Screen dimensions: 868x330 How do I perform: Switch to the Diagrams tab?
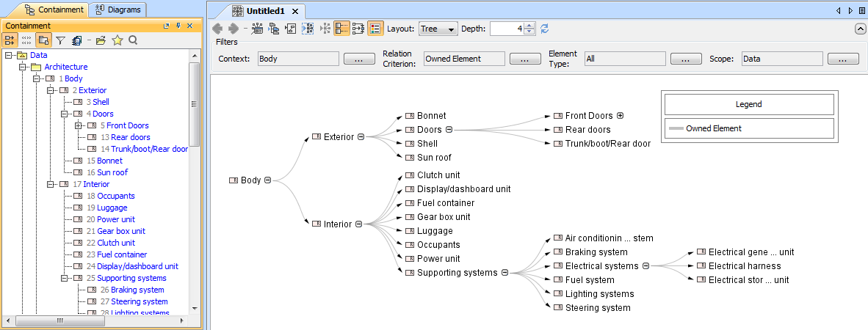118,9
